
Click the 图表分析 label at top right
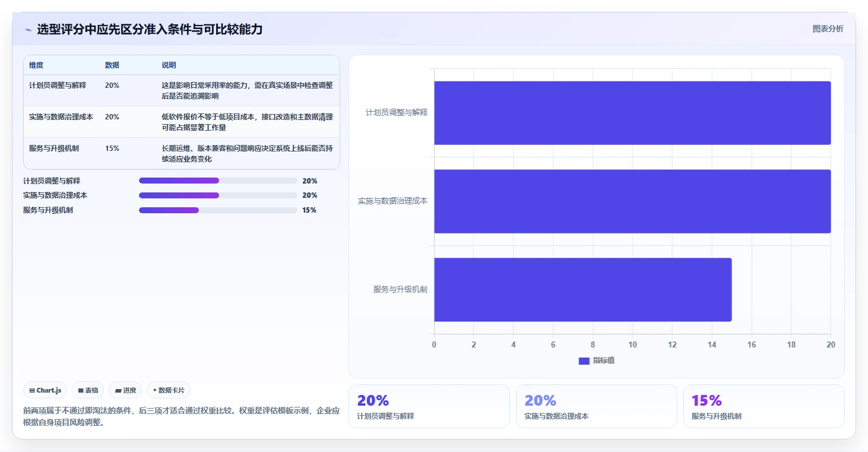click(828, 29)
